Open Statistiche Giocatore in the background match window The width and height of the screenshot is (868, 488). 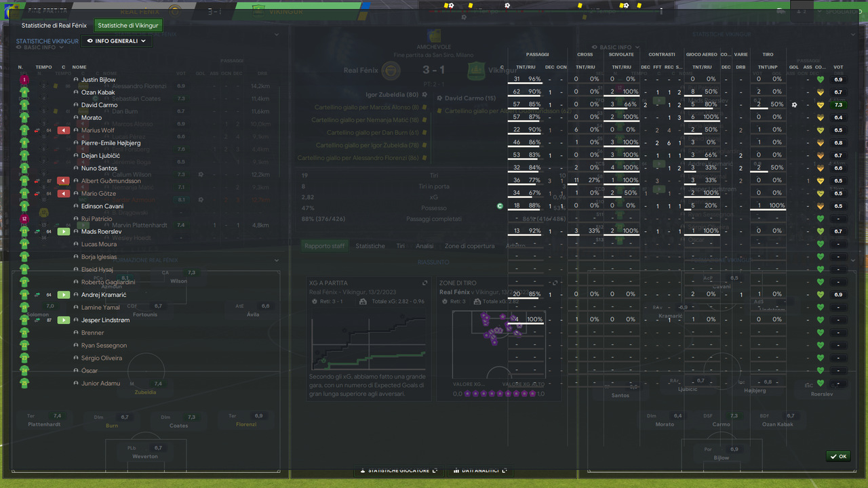398,470
